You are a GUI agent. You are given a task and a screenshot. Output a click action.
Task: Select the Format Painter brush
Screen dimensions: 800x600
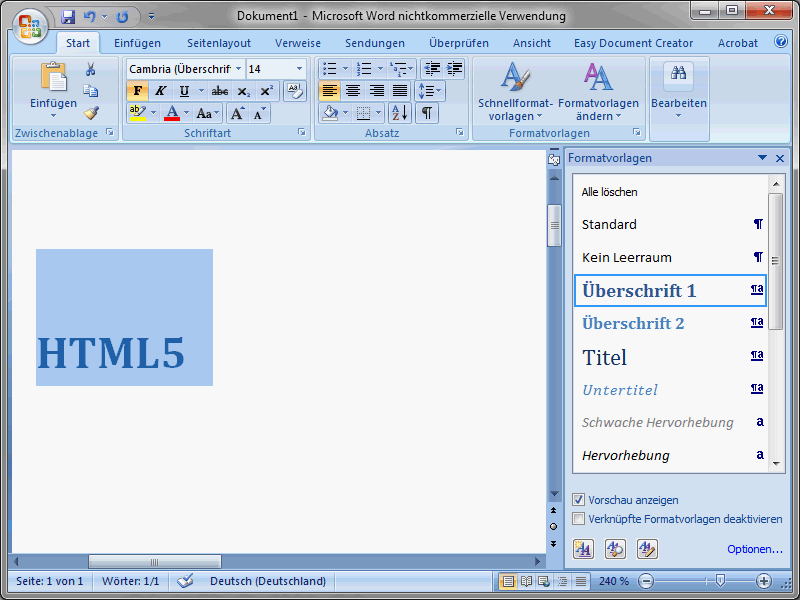coord(91,112)
